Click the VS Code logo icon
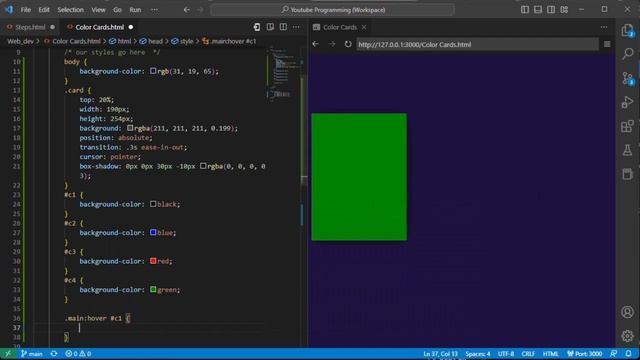Screen dimensions: 640x360 (x=9, y=9)
